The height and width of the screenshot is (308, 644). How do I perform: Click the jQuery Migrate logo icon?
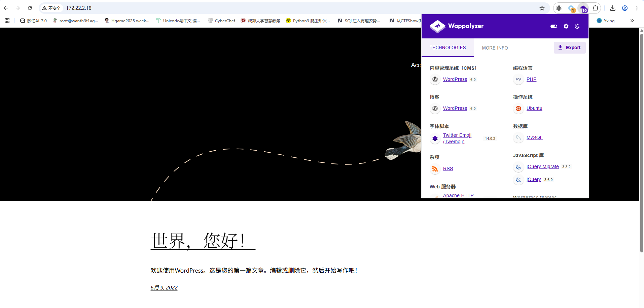[518, 167]
